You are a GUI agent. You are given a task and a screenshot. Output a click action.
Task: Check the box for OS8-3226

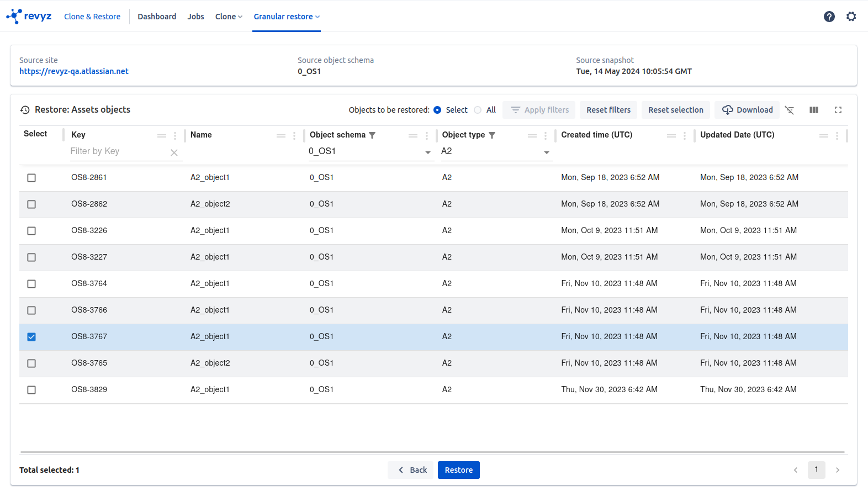(31, 231)
